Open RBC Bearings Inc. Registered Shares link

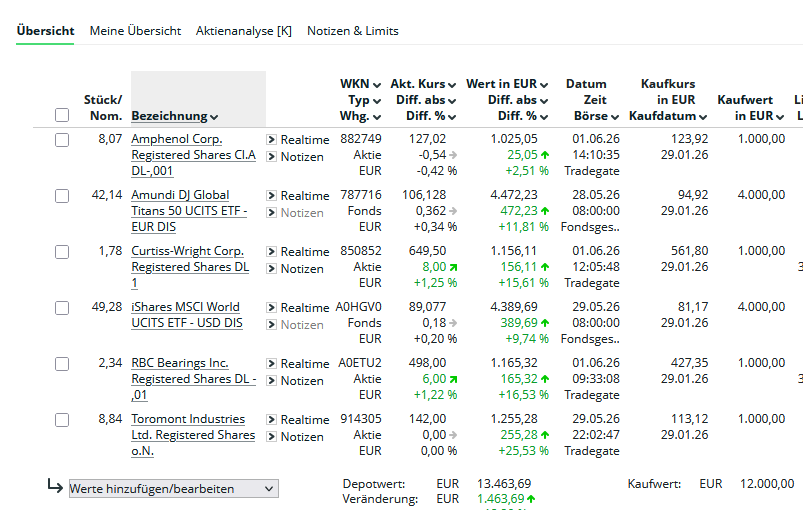click(x=194, y=379)
